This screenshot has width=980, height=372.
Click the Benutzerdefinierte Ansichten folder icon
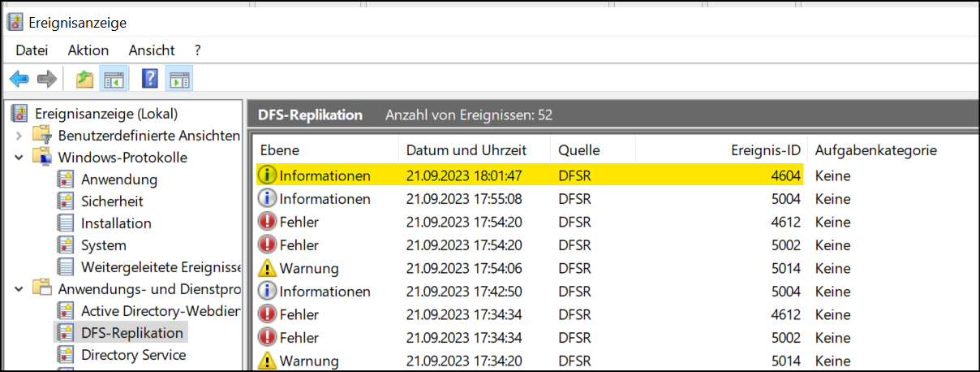(42, 135)
